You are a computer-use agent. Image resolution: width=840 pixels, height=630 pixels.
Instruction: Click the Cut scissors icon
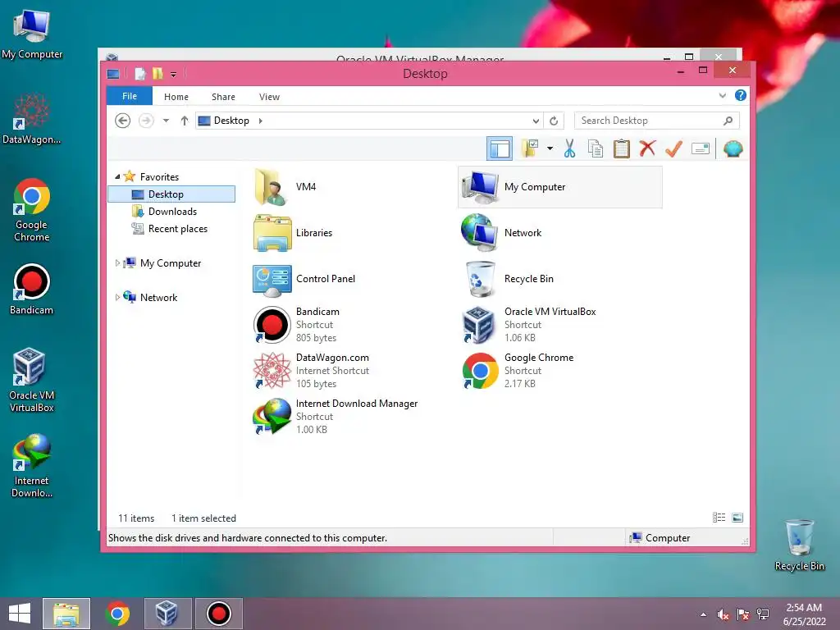click(x=569, y=148)
